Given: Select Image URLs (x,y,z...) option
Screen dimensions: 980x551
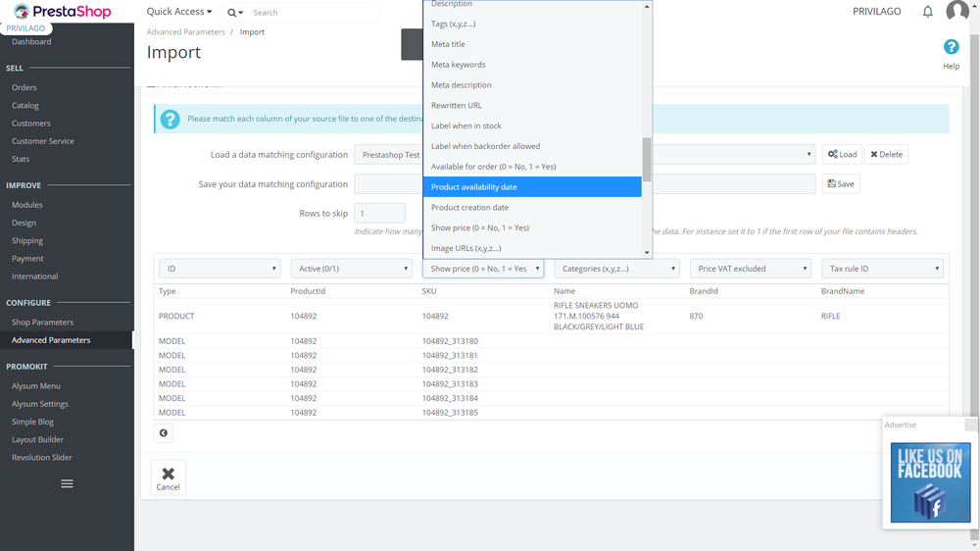Looking at the screenshot, I should pyautogui.click(x=532, y=248).
